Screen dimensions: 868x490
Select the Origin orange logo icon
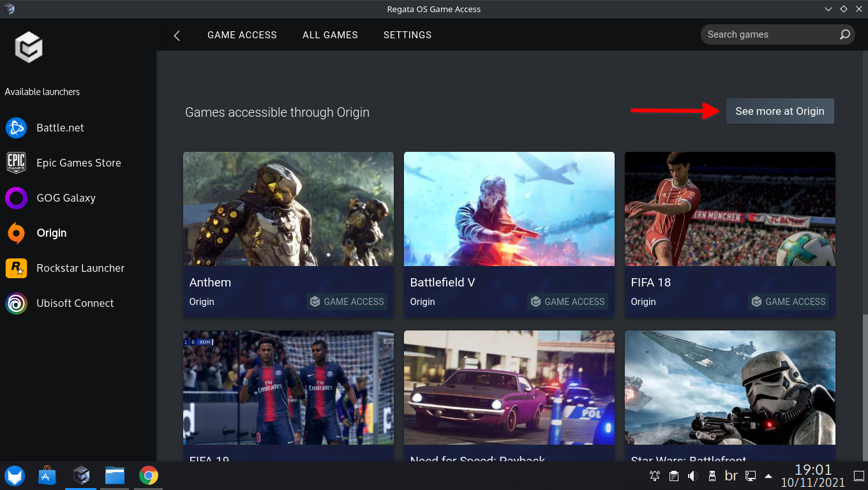[16, 233]
